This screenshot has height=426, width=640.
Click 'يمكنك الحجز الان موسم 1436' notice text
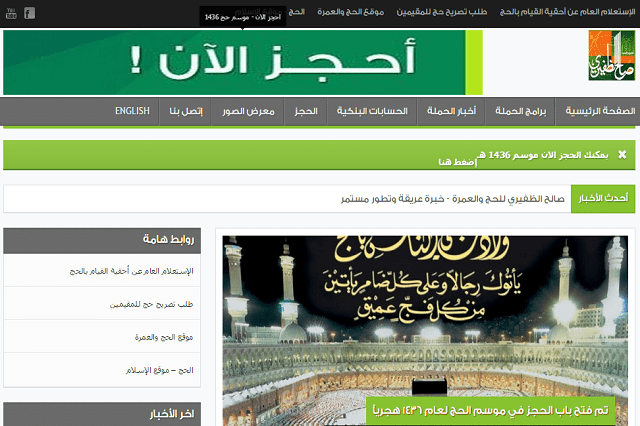point(543,155)
